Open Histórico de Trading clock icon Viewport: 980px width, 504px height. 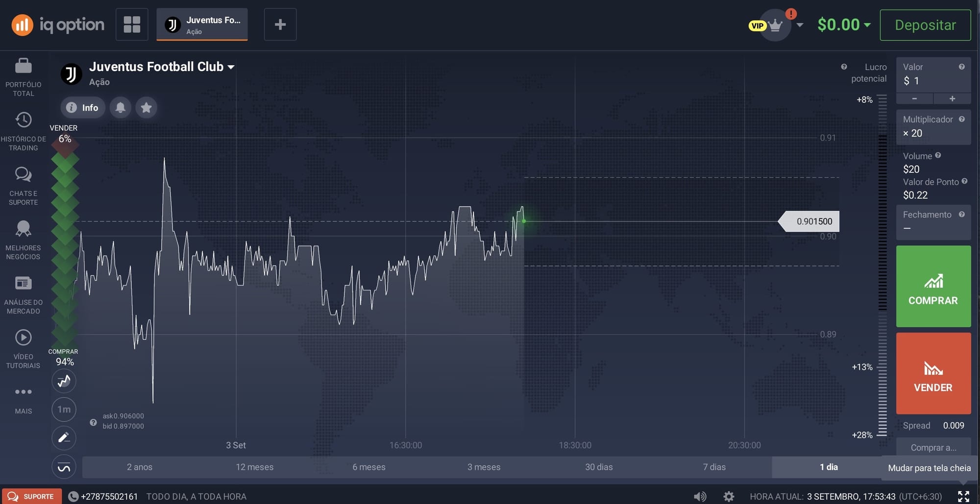coord(23,120)
